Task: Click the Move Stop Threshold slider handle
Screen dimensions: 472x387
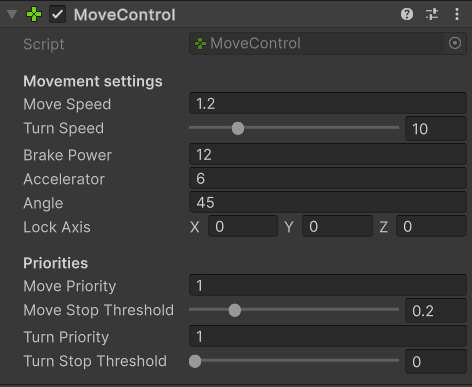Action: [235, 310]
